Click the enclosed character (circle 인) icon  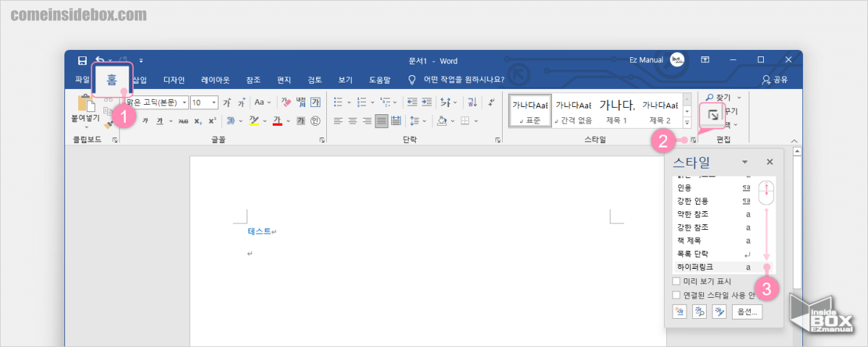tap(315, 121)
